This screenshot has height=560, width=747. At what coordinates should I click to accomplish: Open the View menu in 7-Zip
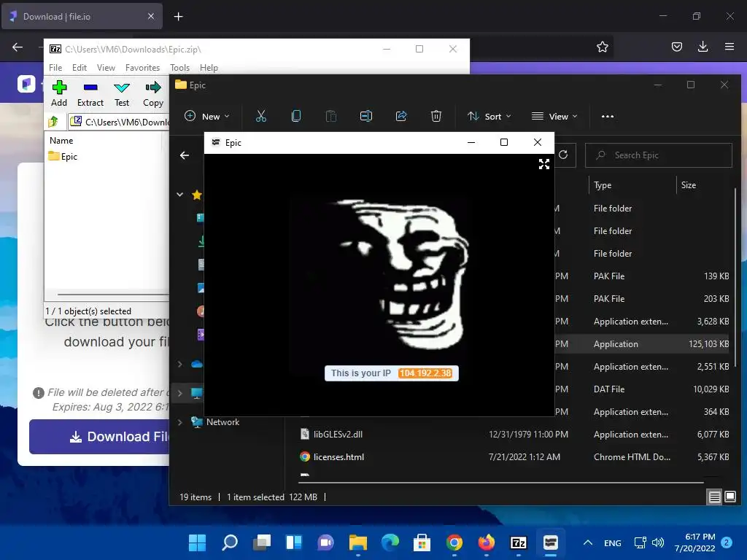(106, 68)
